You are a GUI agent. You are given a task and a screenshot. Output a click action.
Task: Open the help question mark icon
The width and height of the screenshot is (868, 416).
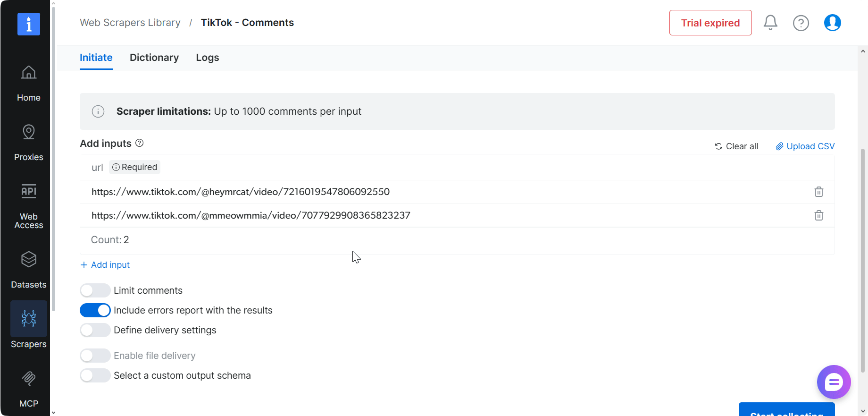[x=801, y=23]
